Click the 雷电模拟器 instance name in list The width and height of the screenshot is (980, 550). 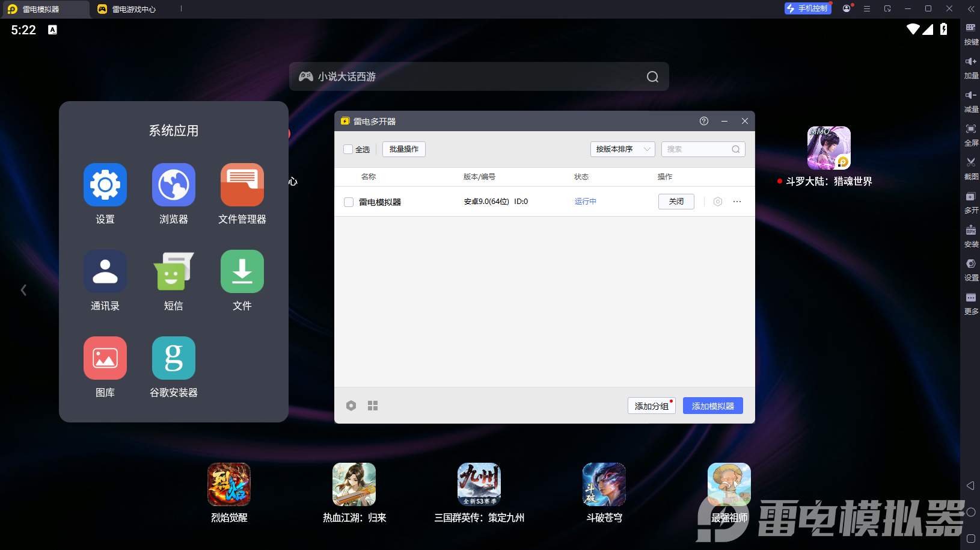point(380,202)
